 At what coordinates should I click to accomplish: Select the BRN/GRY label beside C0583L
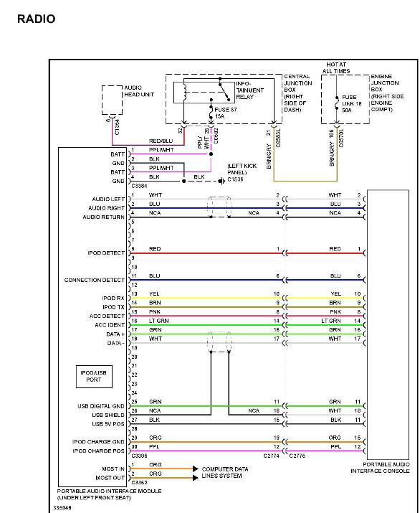click(x=269, y=156)
